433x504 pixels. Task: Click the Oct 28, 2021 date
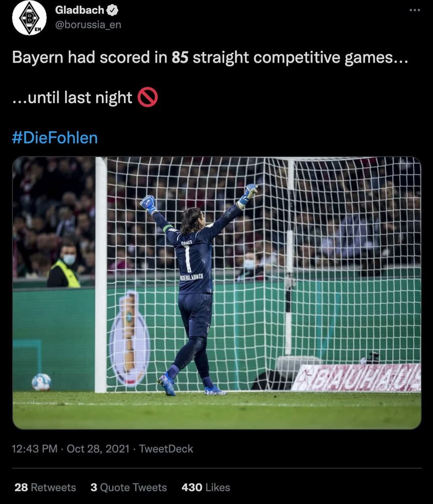(98, 449)
